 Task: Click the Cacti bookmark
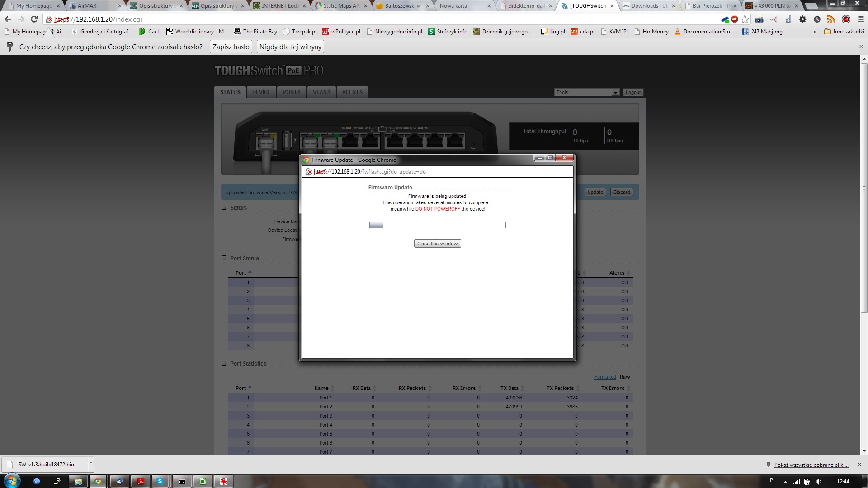pyautogui.click(x=150, y=32)
